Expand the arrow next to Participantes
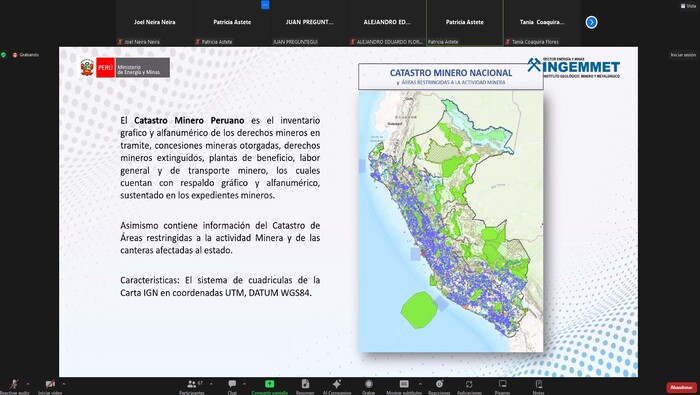 [211, 384]
